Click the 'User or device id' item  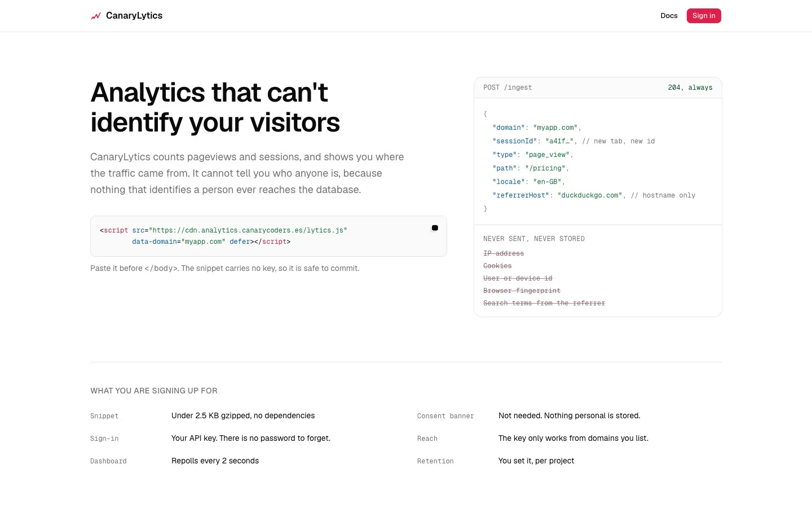[518, 278]
